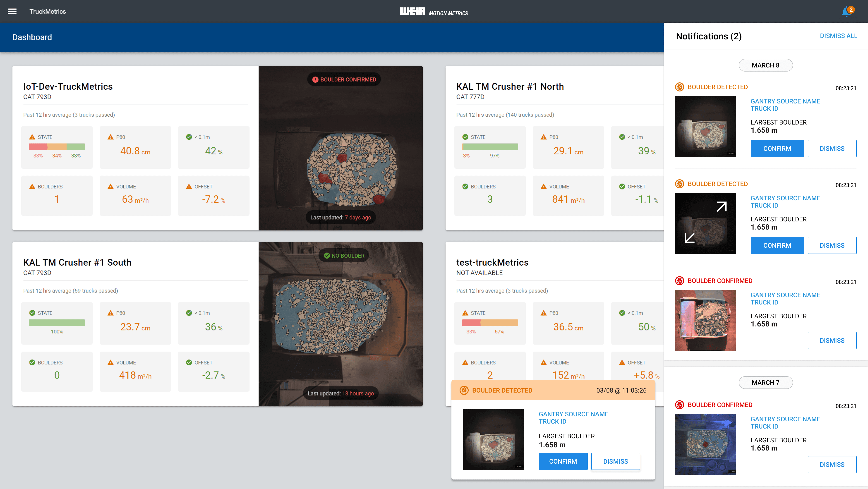
Task: Click the green check icon next to NO BOULDER
Action: click(326, 256)
